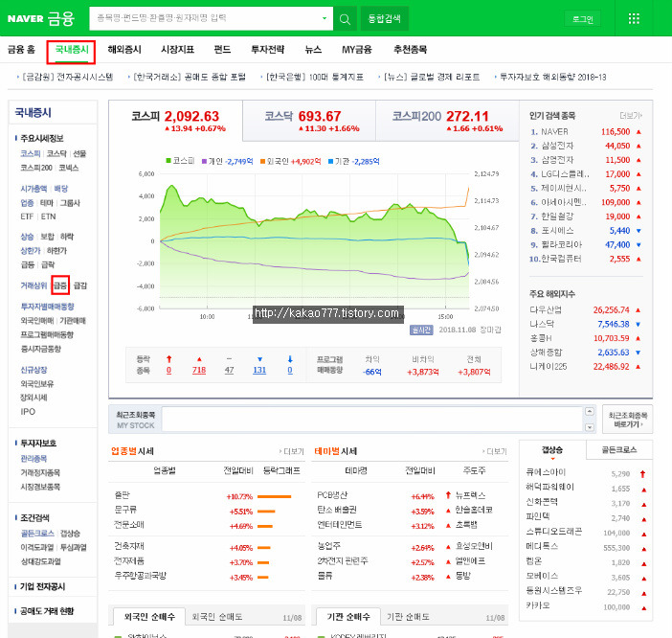The width and height of the screenshot is (672, 638).
Task: Click the 47 unchanged stocks count
Action: click(230, 370)
